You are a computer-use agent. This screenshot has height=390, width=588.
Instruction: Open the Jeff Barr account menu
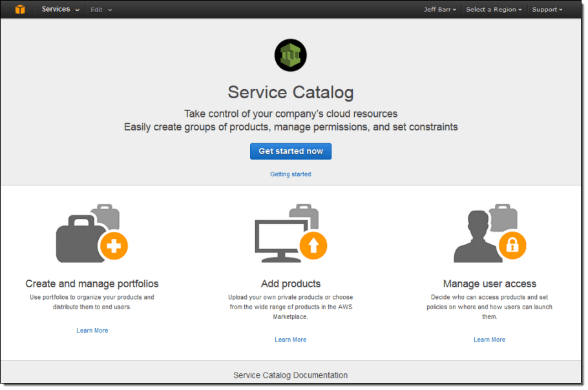tap(440, 10)
